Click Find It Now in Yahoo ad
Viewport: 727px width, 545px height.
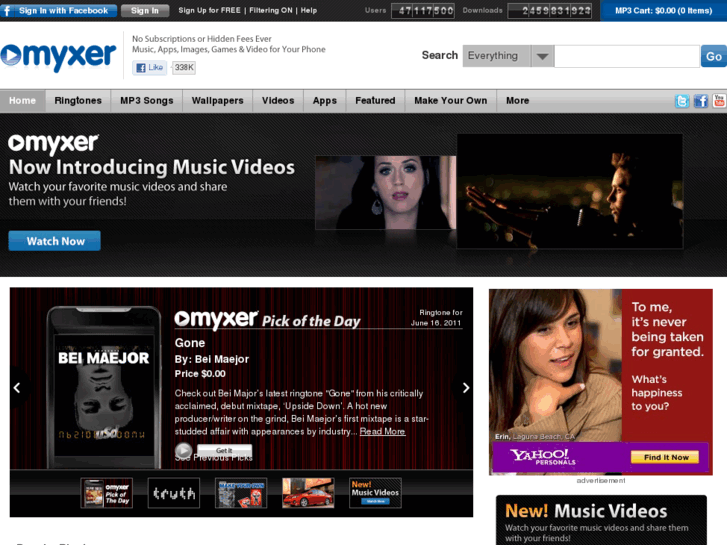click(665, 457)
